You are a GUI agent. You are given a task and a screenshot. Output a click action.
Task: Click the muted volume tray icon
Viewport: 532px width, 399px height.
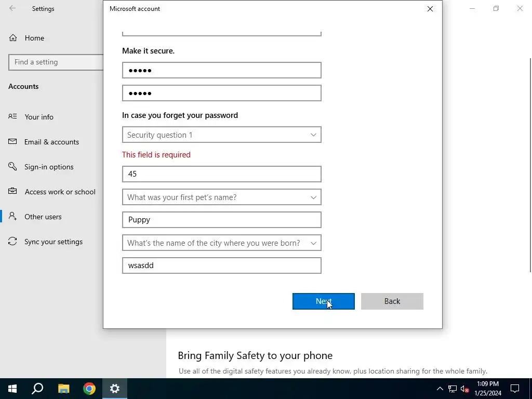[x=465, y=389]
